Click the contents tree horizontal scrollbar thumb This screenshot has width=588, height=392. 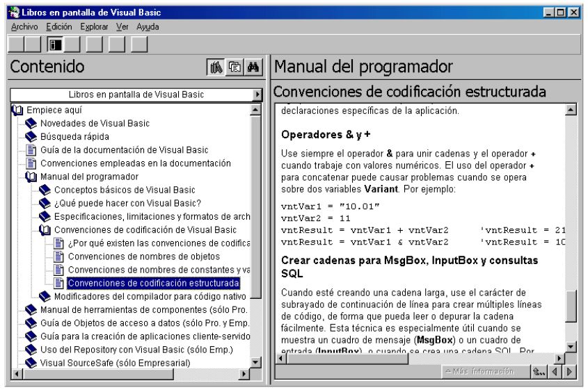98,374
